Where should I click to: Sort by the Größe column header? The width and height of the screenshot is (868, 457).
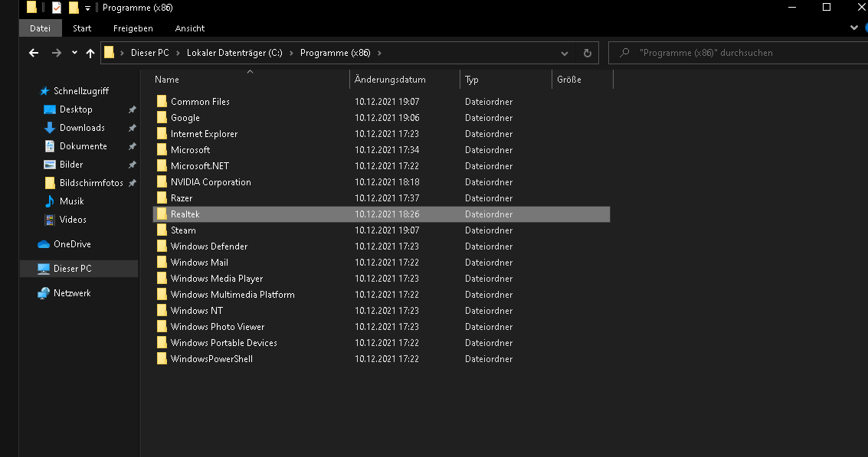coord(569,80)
